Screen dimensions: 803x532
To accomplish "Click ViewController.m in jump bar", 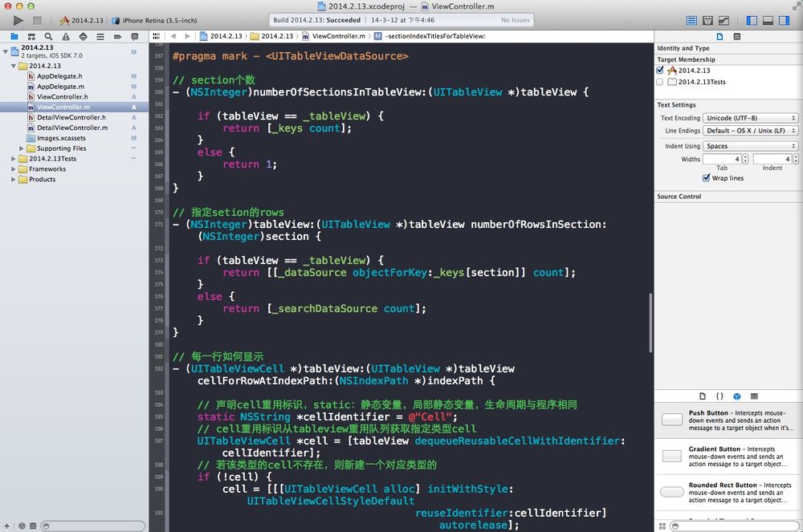I will [333, 36].
